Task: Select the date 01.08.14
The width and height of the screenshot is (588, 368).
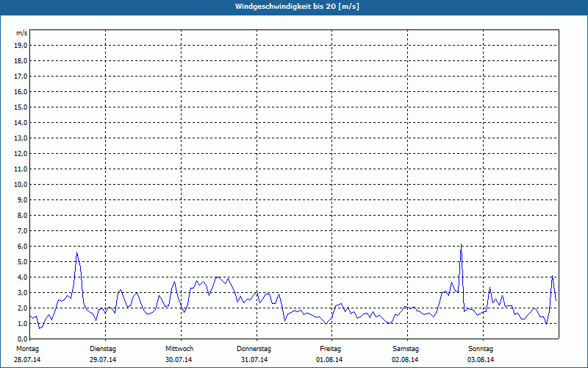Action: [x=329, y=360]
